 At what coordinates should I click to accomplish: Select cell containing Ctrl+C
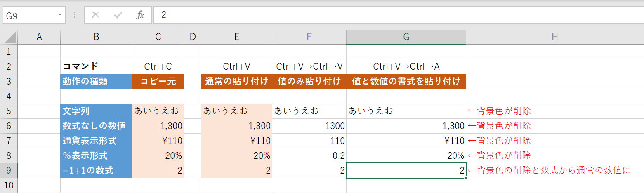point(158,66)
